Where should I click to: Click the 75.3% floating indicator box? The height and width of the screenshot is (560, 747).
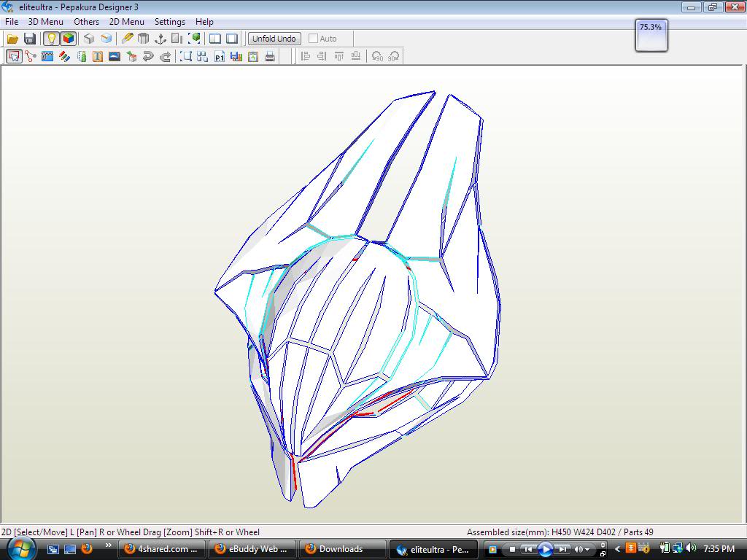(x=651, y=35)
